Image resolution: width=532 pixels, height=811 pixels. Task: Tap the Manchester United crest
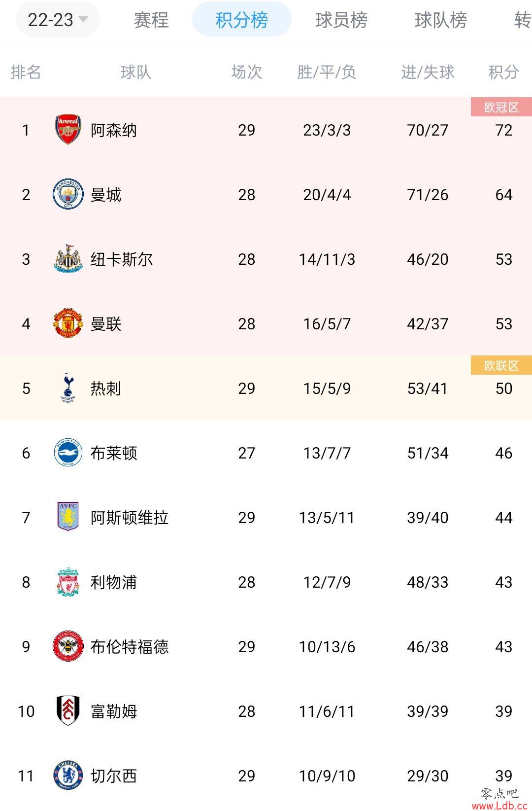(x=68, y=323)
